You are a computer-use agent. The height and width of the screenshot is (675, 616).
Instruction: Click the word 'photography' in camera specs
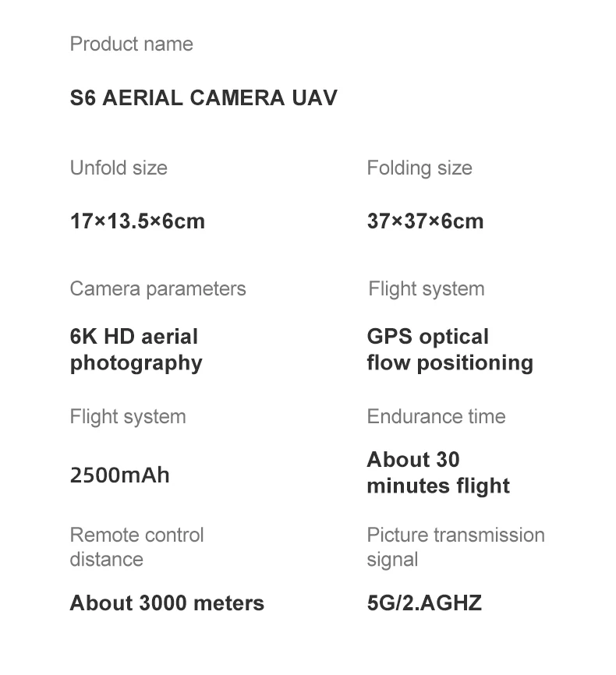(x=136, y=364)
